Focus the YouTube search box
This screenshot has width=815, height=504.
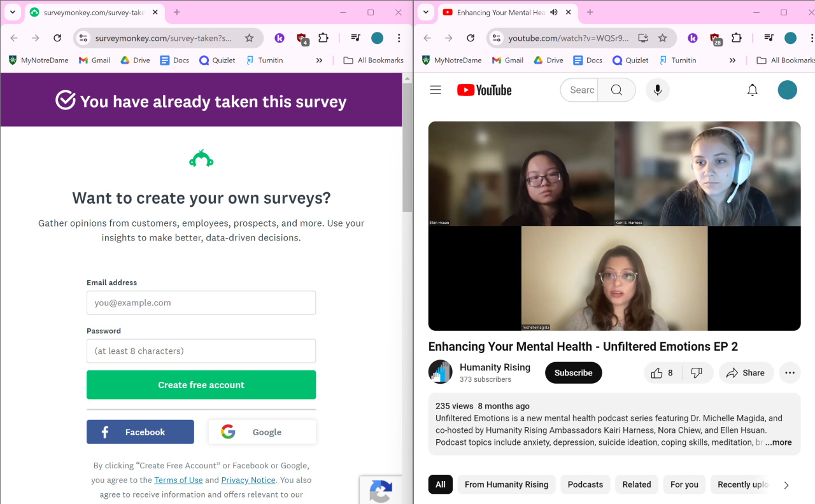tap(579, 90)
